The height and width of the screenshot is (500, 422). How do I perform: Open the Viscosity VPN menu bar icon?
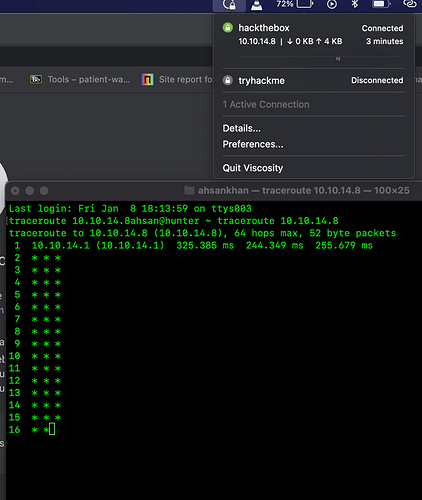point(229,5)
